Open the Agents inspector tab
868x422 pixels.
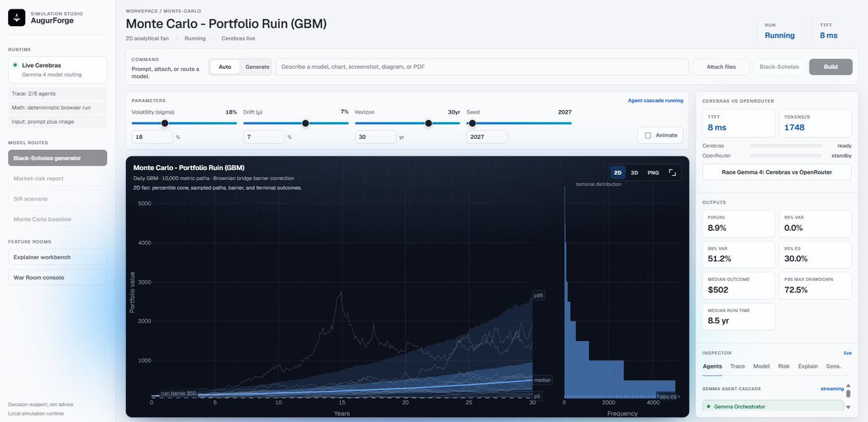(x=712, y=366)
